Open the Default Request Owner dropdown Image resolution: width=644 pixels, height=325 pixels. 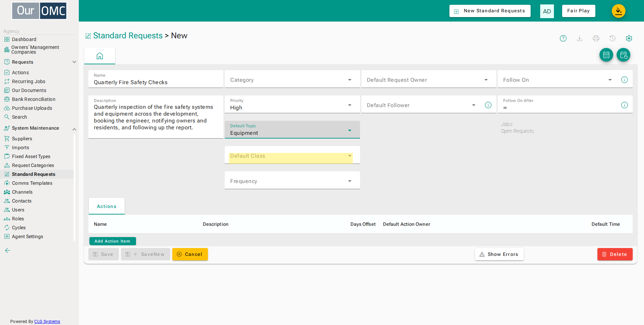(429, 79)
